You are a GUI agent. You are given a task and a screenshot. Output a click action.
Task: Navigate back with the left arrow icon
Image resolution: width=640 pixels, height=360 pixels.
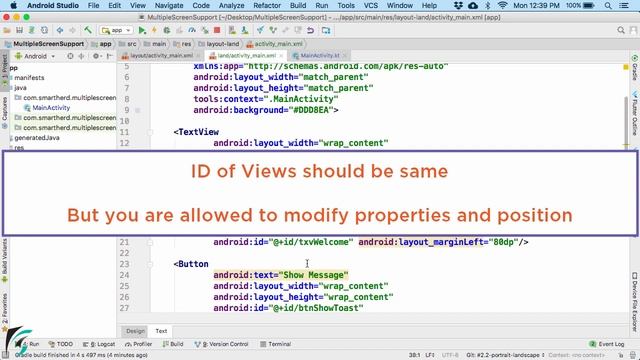pyautogui.click(x=60, y=30)
